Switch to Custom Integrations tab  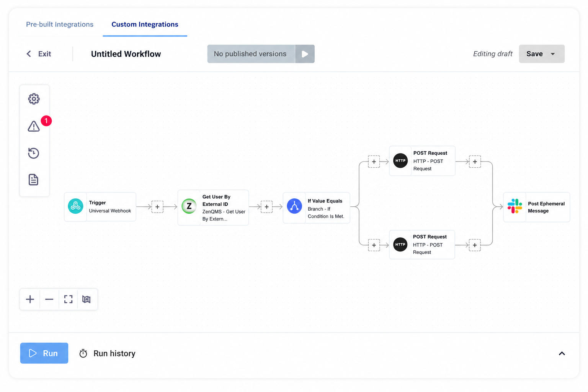pos(145,24)
